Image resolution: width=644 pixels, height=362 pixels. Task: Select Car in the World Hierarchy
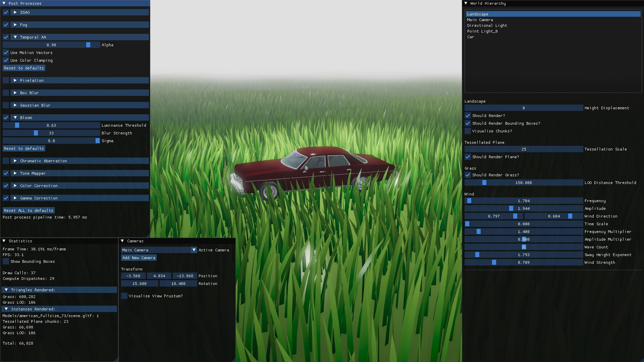pos(471,37)
